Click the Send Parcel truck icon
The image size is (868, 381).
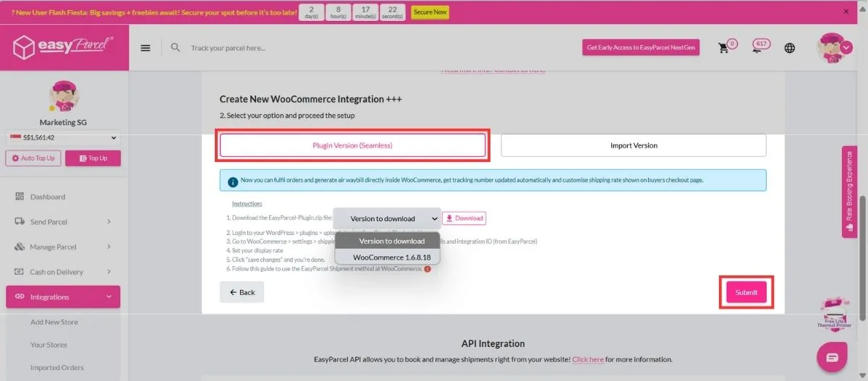pyautogui.click(x=20, y=222)
